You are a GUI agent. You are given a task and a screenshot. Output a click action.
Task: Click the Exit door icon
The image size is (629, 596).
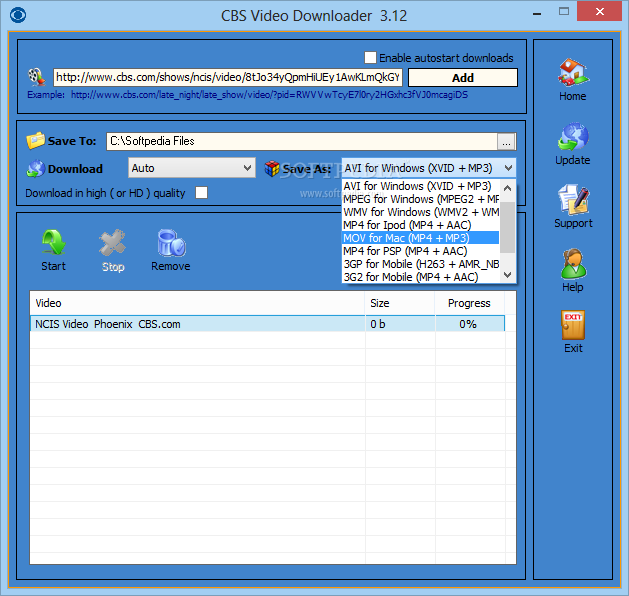(x=573, y=325)
